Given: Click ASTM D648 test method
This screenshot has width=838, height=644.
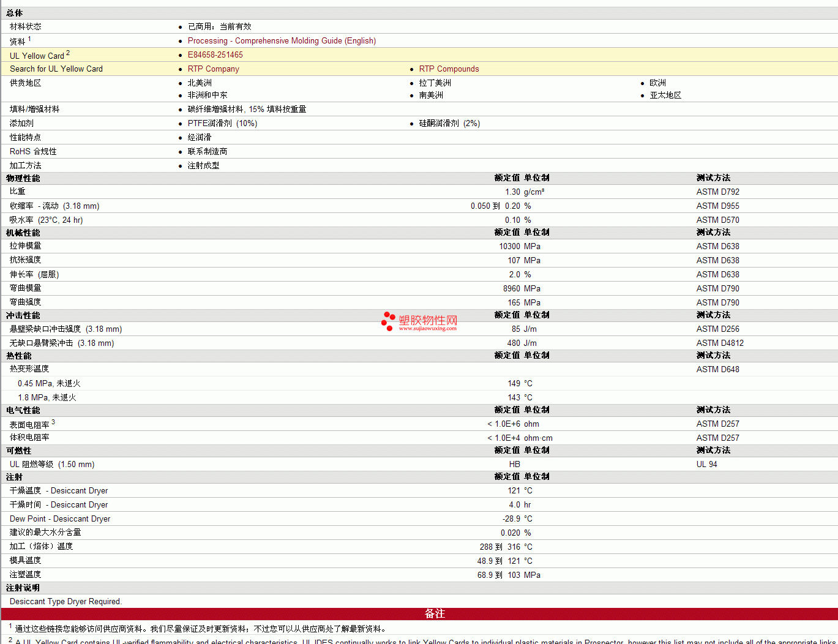Looking at the screenshot, I should [x=718, y=369].
